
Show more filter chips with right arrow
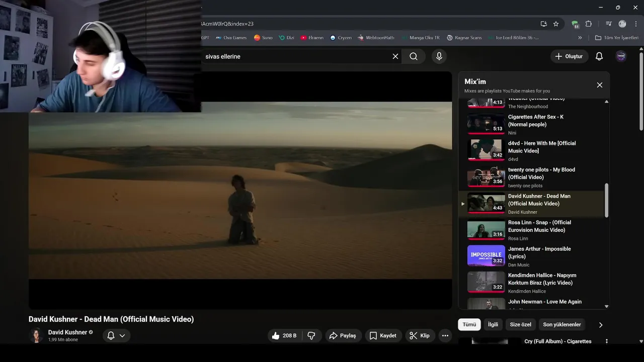click(600, 325)
